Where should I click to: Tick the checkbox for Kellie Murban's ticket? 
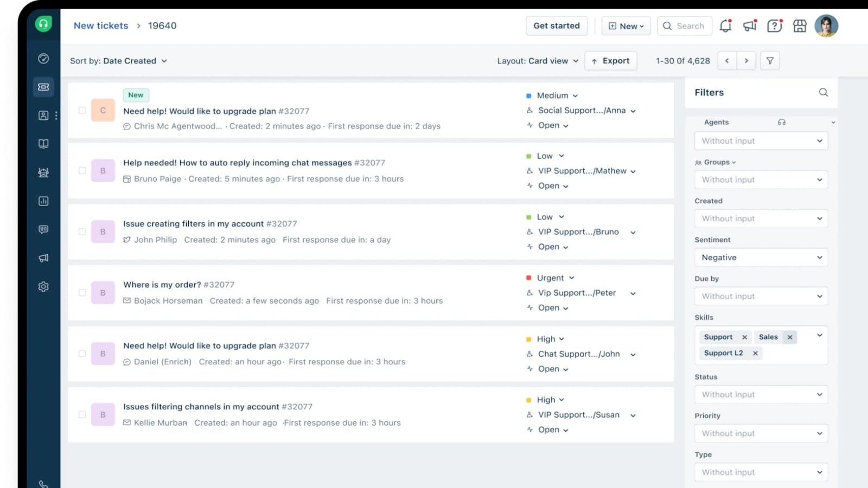(x=82, y=414)
